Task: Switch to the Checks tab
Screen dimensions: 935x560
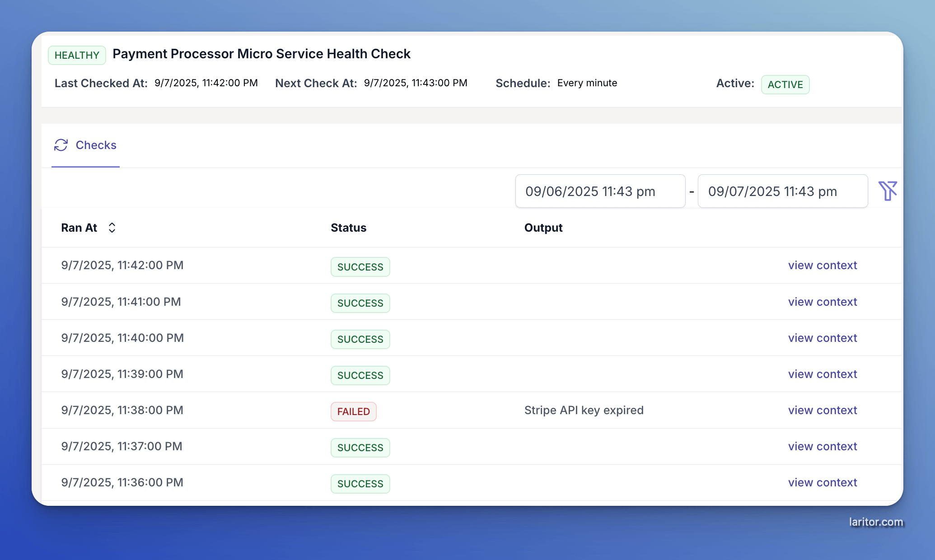Action: (x=96, y=145)
